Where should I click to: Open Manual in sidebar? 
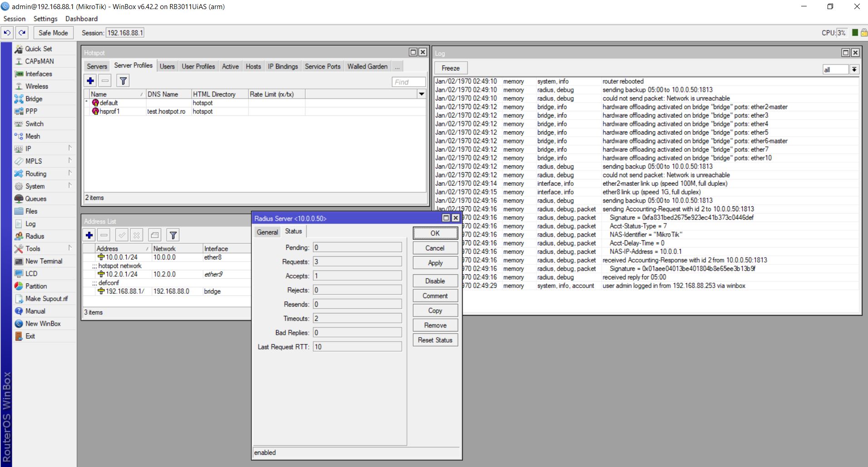[35, 311]
